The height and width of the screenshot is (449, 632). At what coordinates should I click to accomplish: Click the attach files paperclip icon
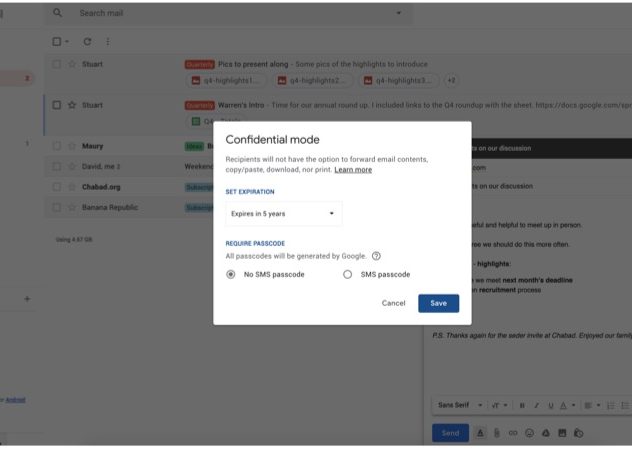tap(496, 433)
